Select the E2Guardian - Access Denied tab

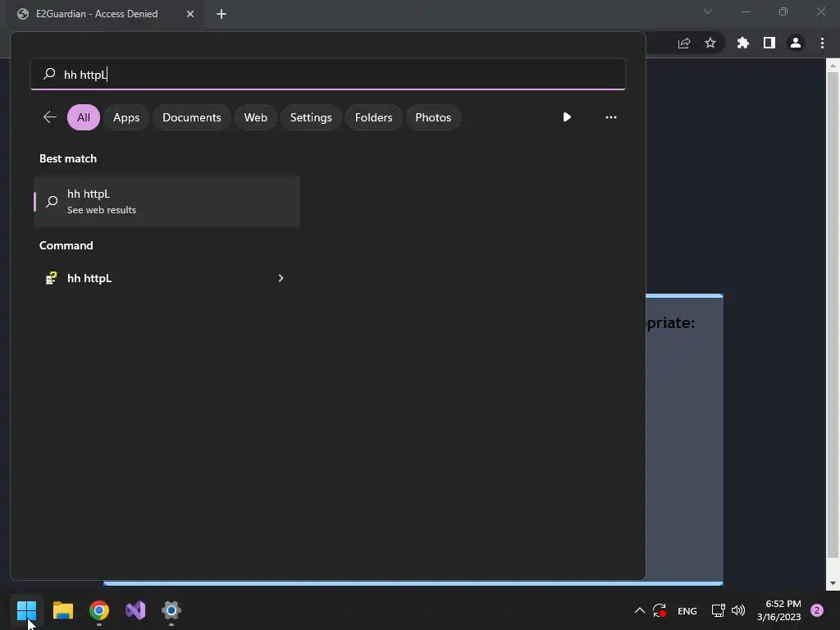pos(97,14)
